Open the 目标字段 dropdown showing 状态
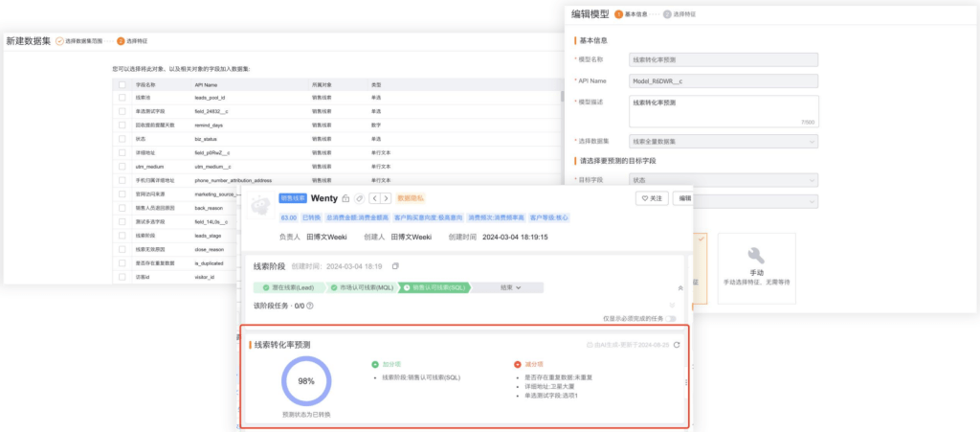Viewport: 980px width, 432px height. click(x=724, y=179)
